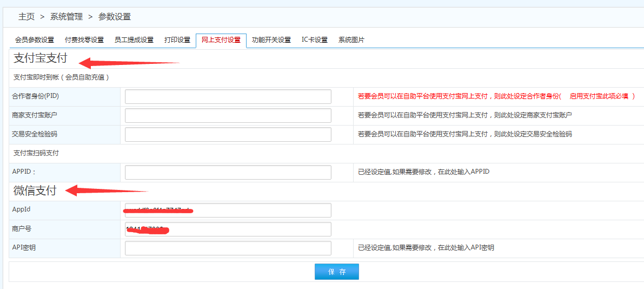Screen dimensions: 644x289
Task: Focus the WeChat AppId text box
Action: click(x=228, y=210)
